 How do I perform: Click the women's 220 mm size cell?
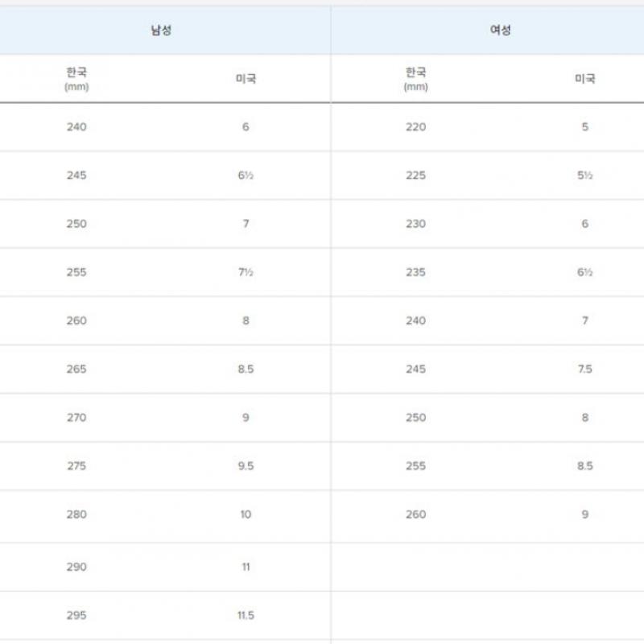point(416,127)
